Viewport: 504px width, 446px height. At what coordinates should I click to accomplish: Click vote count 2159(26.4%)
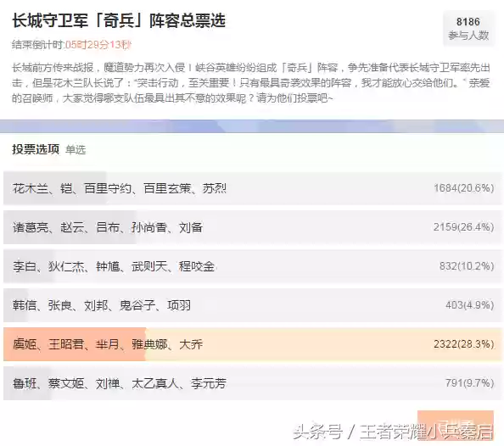[464, 227]
